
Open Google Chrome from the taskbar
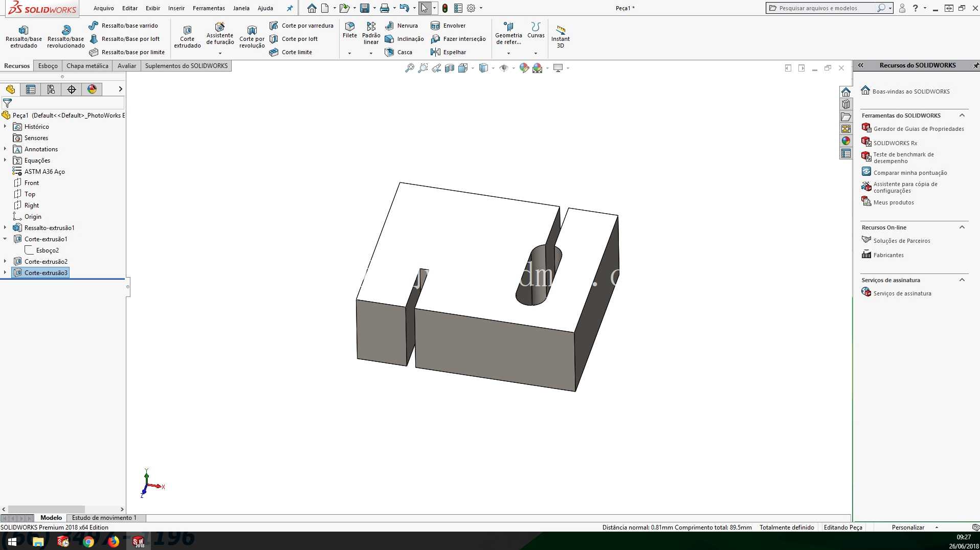[x=88, y=541]
